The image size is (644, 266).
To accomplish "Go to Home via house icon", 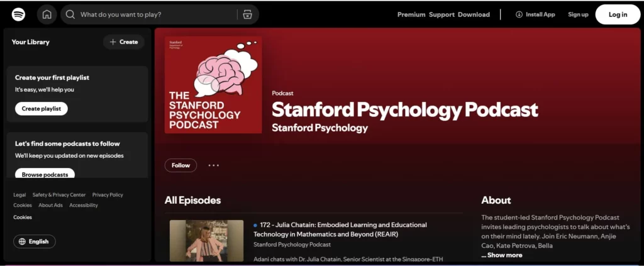I will tap(47, 14).
